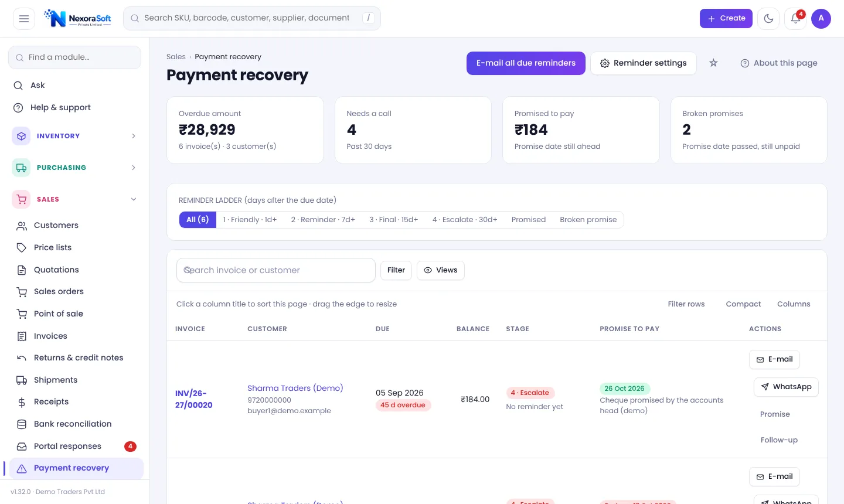The width and height of the screenshot is (844, 504).
Task: Click the NexoraSoft logo
Action: 77,18
